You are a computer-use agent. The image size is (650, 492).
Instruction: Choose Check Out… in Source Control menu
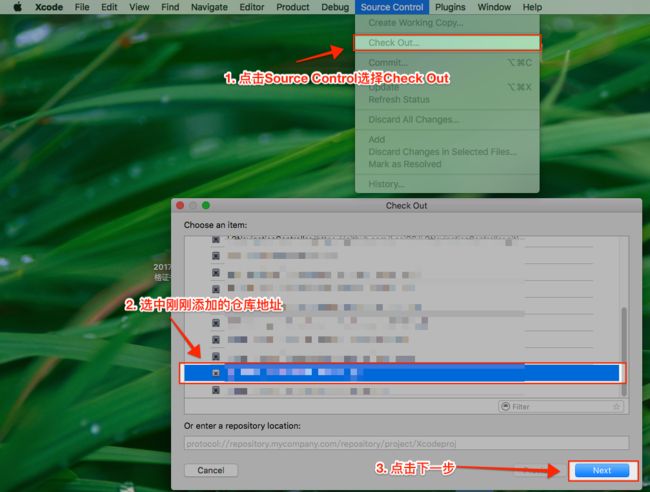pyautogui.click(x=447, y=43)
